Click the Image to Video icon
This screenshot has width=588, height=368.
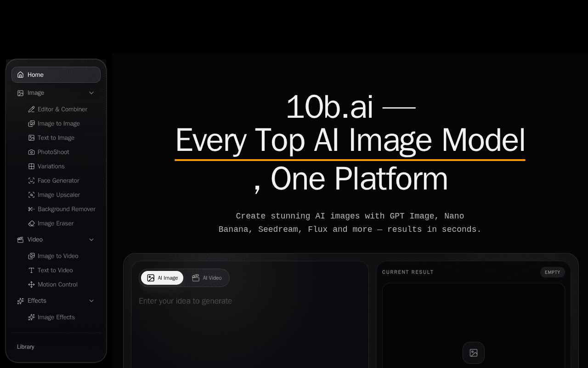31,256
